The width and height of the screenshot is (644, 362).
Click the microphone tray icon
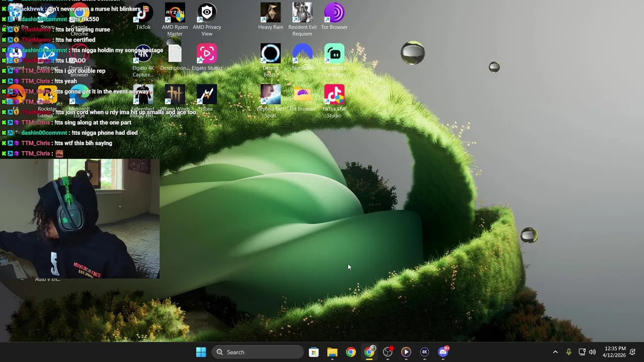[x=569, y=352]
